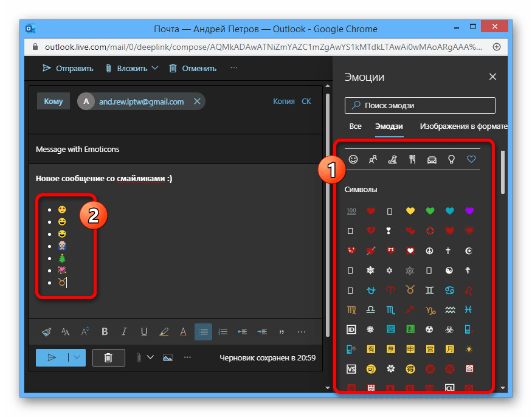Screen dimensions: 532x417
Task: Pick the yellow heart emoji
Action: [410, 211]
